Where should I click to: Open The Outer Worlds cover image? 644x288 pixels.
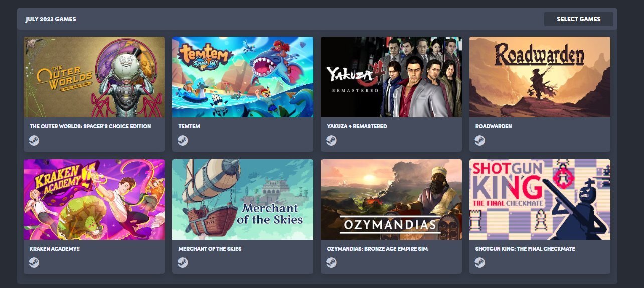[x=94, y=77]
